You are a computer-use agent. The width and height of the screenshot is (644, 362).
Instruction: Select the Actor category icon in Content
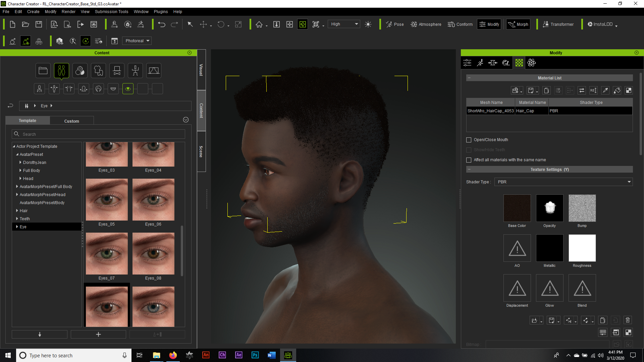(61, 71)
